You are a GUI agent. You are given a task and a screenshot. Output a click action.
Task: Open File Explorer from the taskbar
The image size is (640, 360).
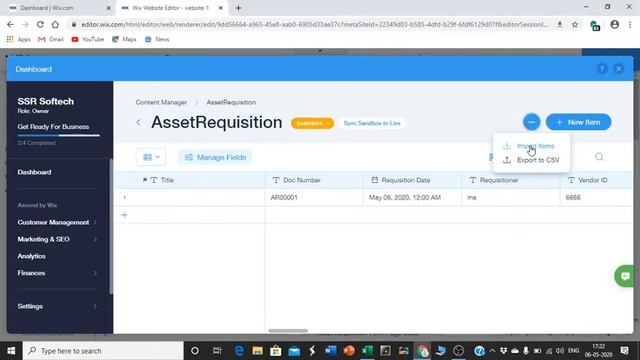click(258, 351)
